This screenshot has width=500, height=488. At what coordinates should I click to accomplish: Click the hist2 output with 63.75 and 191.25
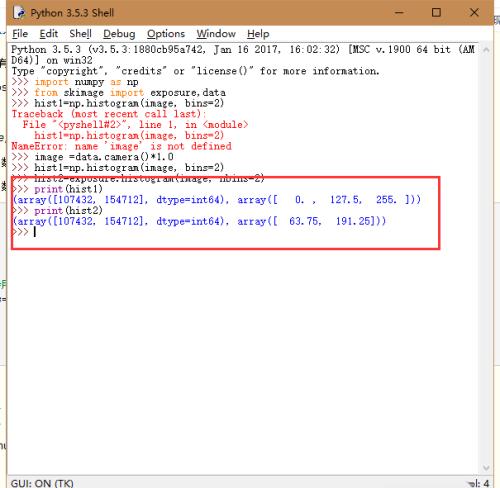tap(199, 221)
